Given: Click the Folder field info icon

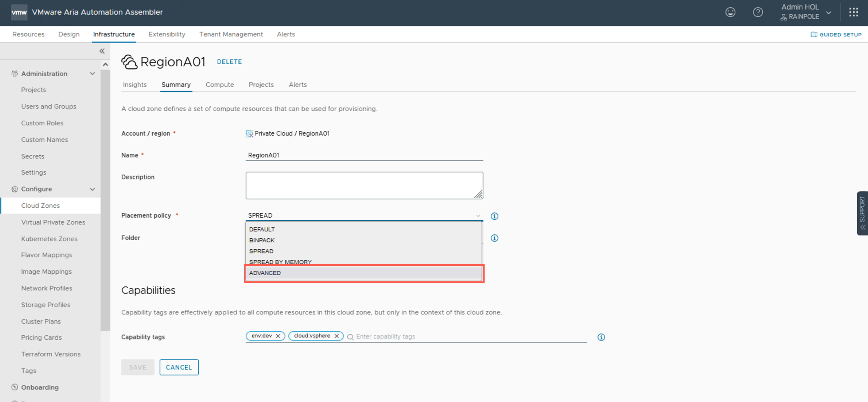Looking at the screenshot, I should tap(494, 238).
